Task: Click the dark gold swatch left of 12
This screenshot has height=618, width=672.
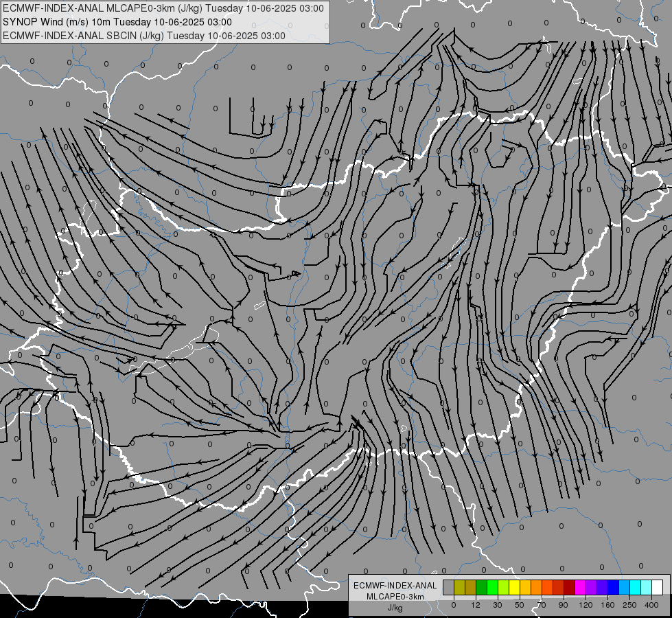Action: (471, 588)
